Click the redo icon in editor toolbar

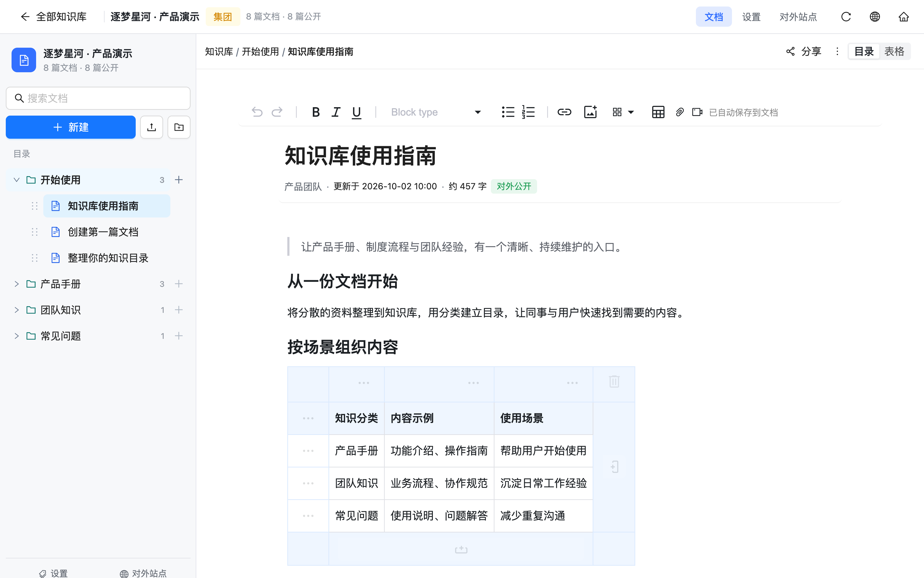pos(277,112)
